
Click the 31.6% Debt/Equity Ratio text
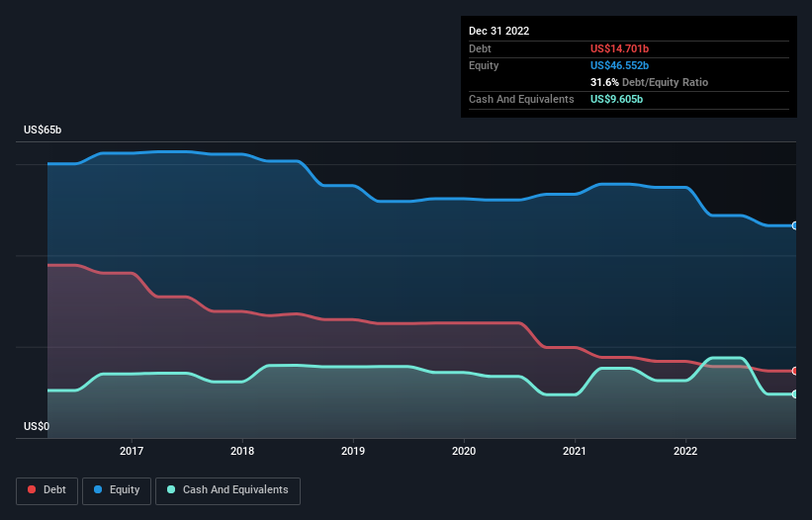[650, 82]
